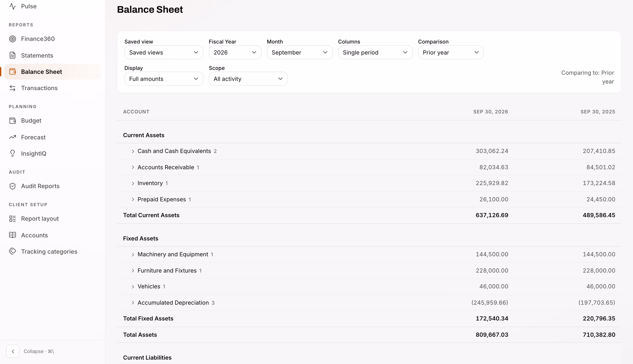
Task: Expand Accumulated Depreciation row
Action: click(133, 303)
